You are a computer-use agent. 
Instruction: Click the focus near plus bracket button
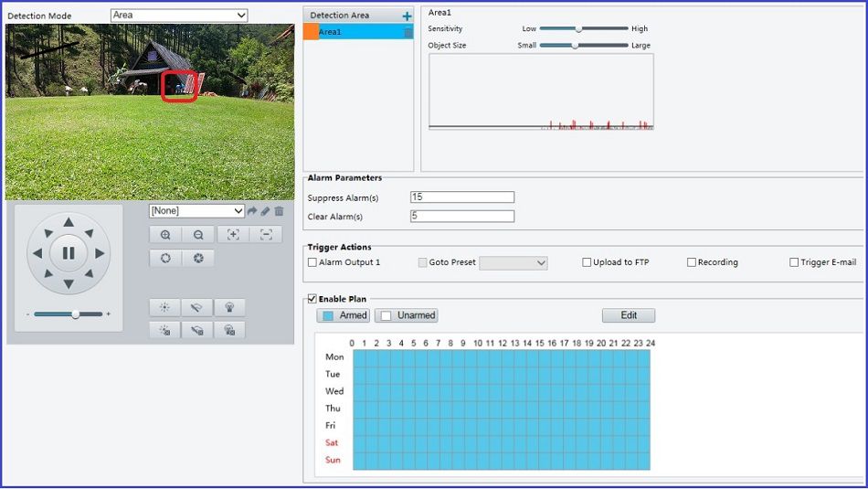click(x=233, y=235)
